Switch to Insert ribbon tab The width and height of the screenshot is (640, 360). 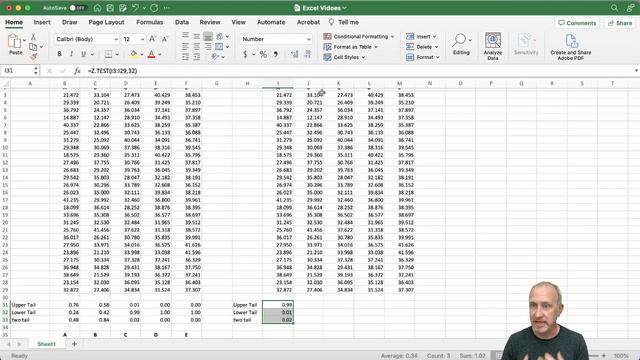click(x=42, y=22)
